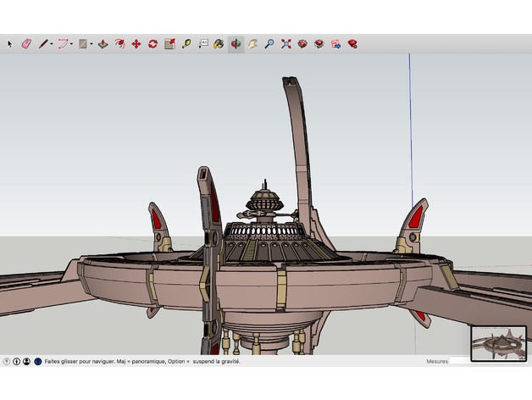532x400 pixels.
Task: Expand the Line tool dropdown arrow
Action: [52, 43]
